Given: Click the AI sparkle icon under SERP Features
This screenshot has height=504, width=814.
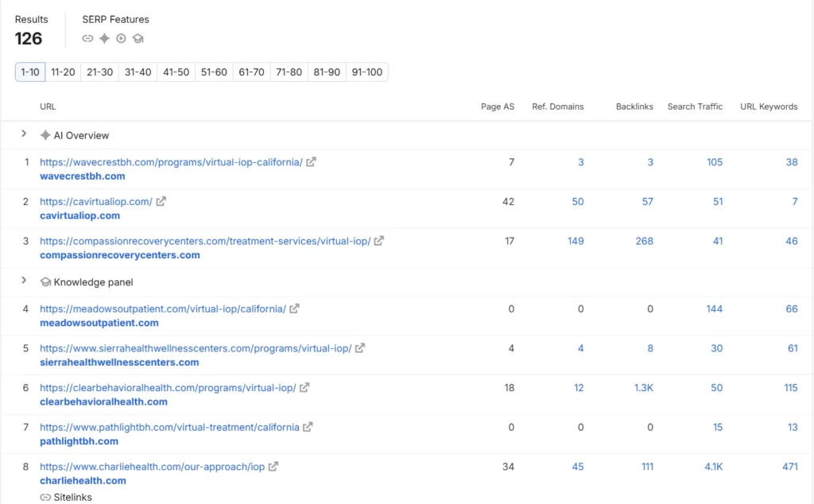Looking at the screenshot, I should pos(104,38).
